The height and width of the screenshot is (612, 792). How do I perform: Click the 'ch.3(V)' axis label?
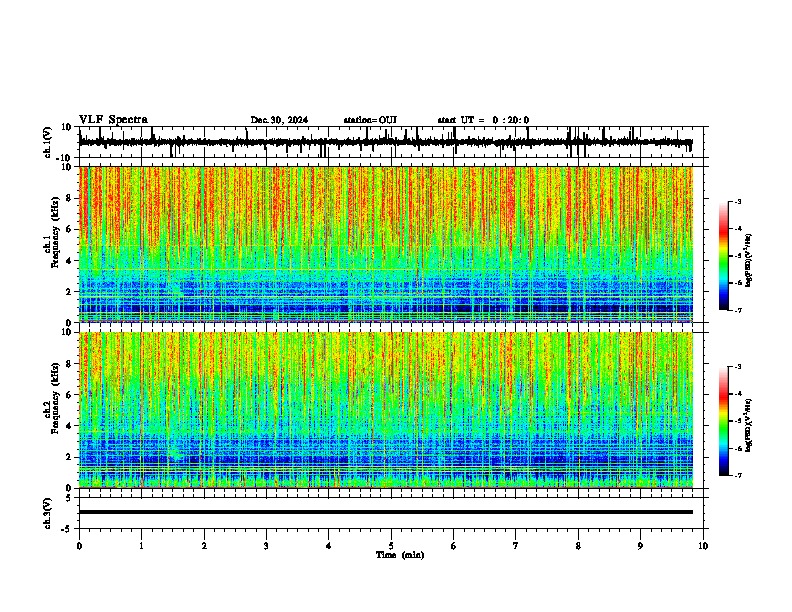coord(48,514)
